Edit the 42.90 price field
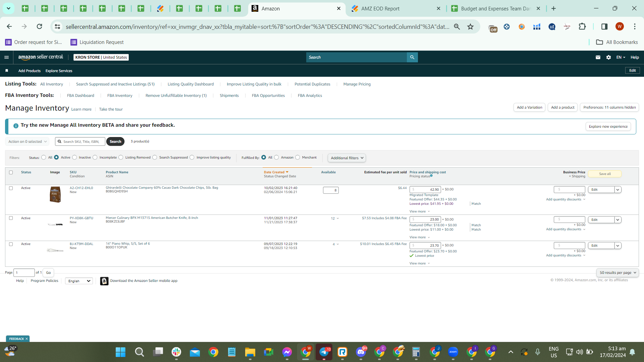This screenshot has width=644, height=362. [x=425, y=189]
